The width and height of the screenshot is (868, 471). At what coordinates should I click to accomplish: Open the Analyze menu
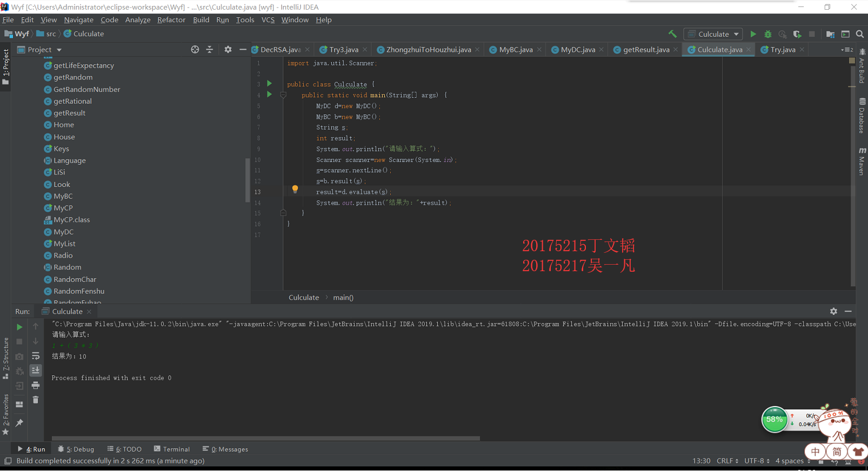click(x=138, y=20)
